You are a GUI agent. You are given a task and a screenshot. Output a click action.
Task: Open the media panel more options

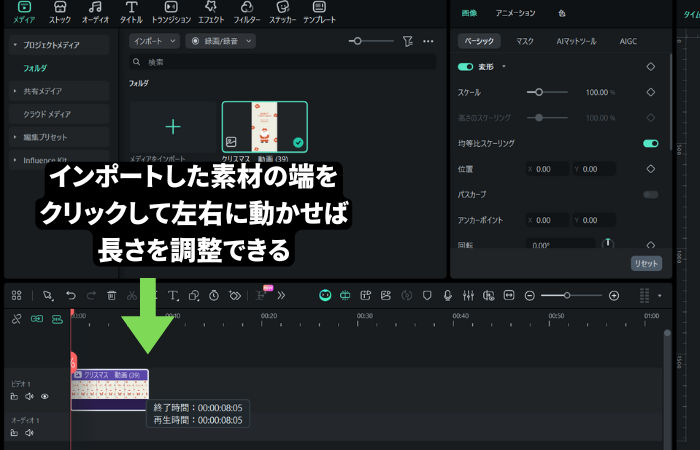428,41
